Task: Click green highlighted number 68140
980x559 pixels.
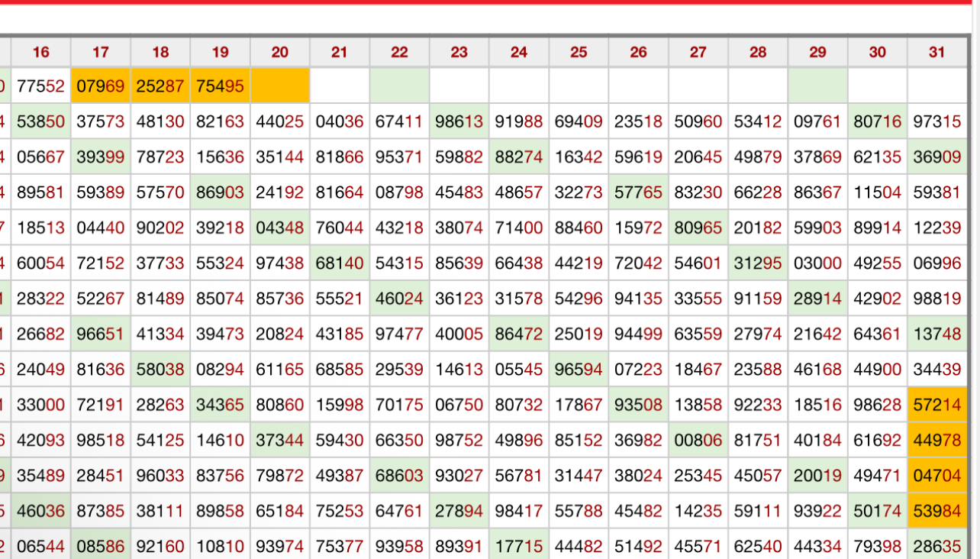Action: (x=340, y=263)
